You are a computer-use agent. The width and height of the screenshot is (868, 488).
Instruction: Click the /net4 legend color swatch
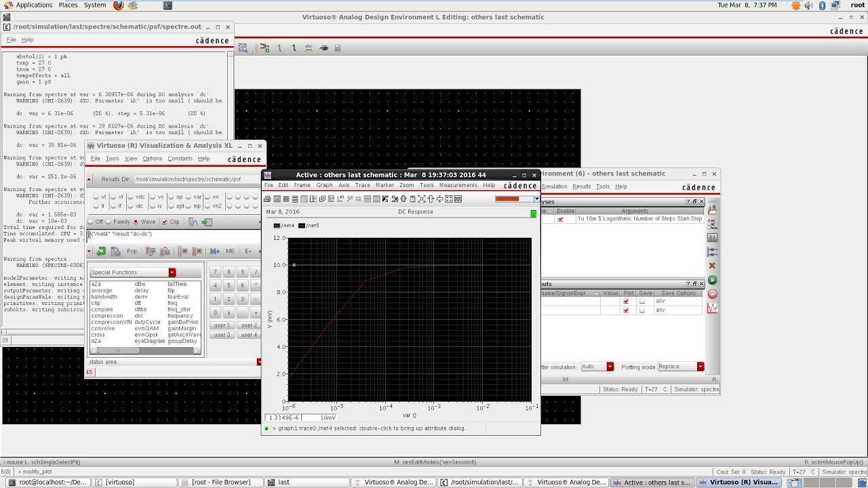click(277, 226)
